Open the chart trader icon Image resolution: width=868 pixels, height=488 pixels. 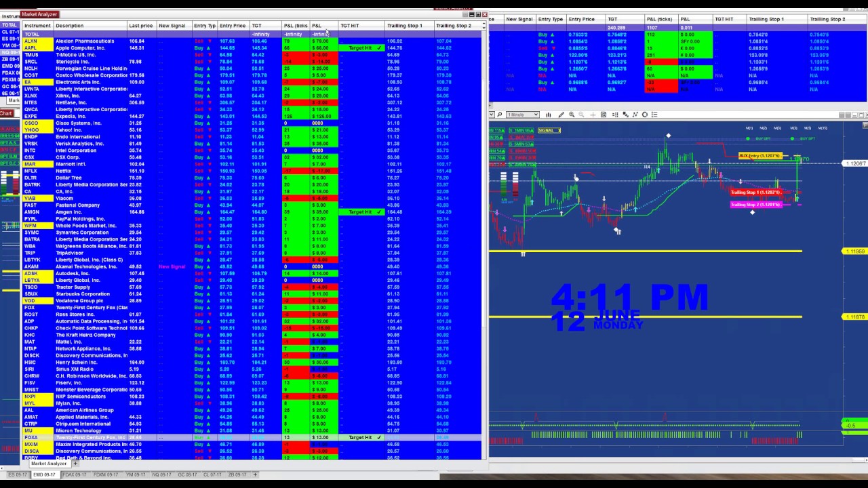point(615,115)
